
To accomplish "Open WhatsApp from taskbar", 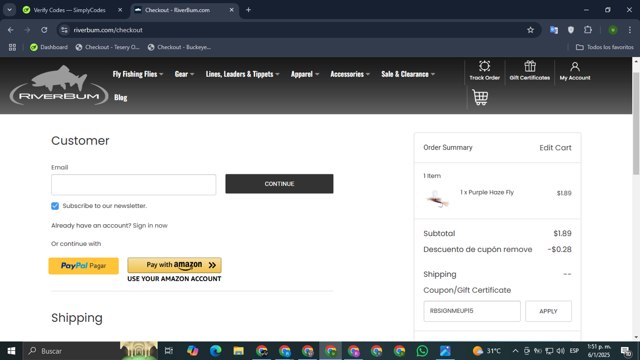I will point(422,351).
